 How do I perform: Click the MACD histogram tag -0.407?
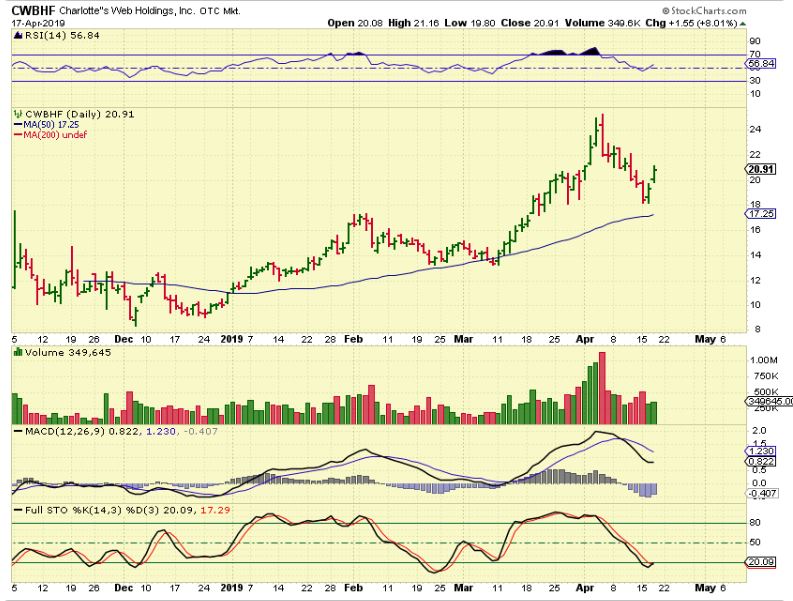(x=762, y=493)
